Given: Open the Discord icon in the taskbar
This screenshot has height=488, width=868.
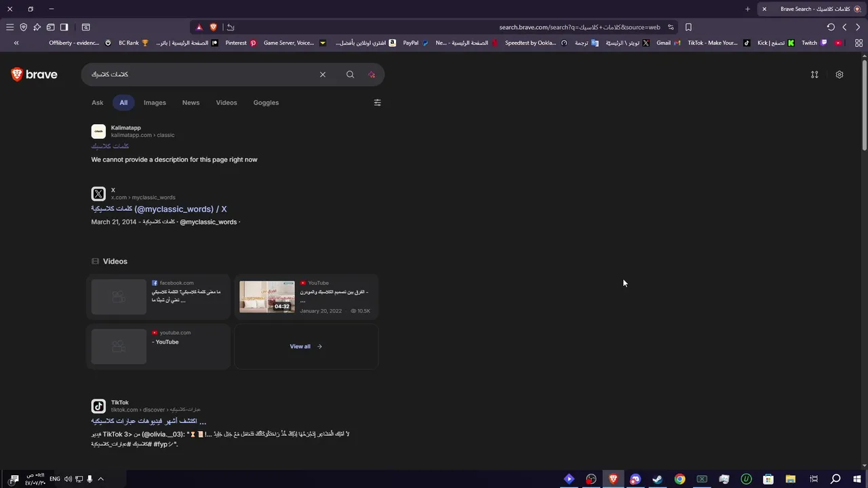Looking at the screenshot, I should [x=635, y=479].
